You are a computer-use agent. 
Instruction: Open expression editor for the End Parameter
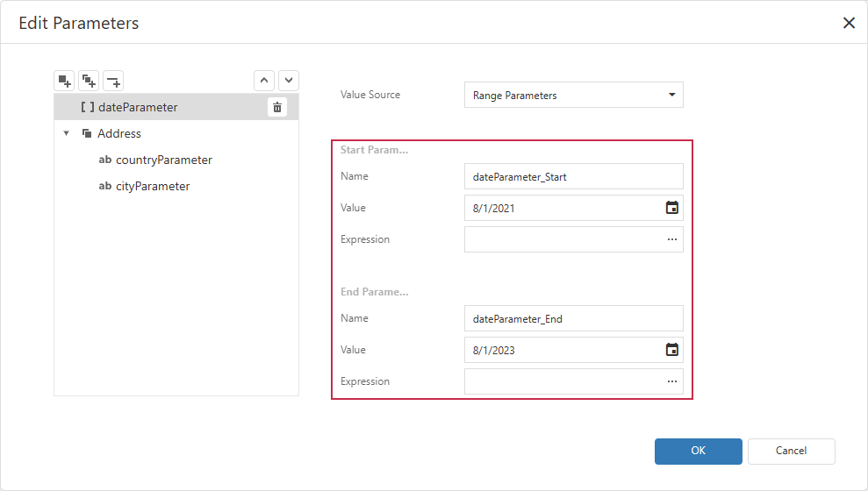coord(671,381)
